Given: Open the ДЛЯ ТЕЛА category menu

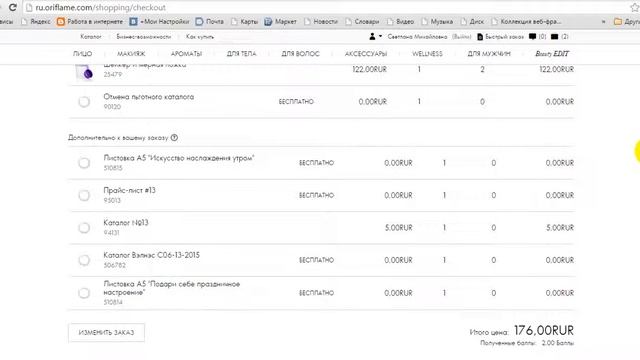Looking at the screenshot, I should pyautogui.click(x=241, y=54).
